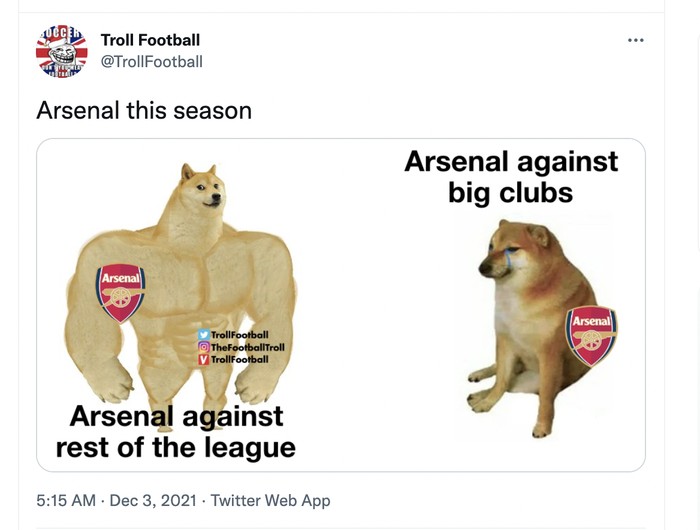Open the tweet's three-dot more options menu

pyautogui.click(x=636, y=40)
